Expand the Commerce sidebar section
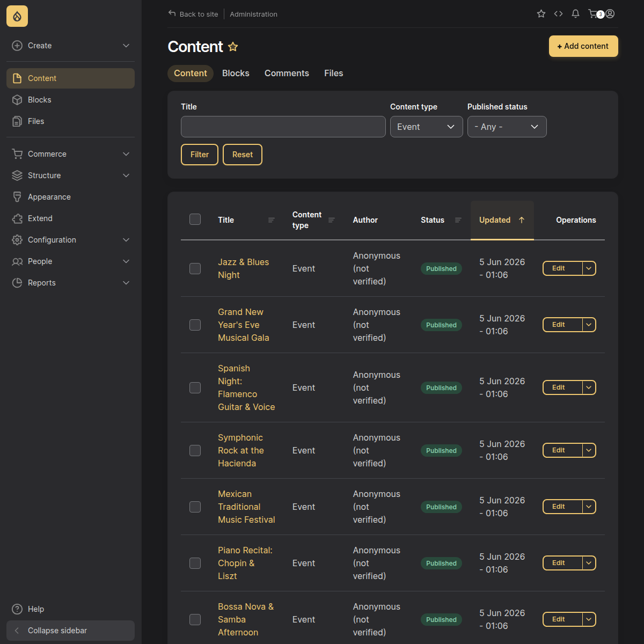Viewport: 644px width, 644px height. point(70,154)
